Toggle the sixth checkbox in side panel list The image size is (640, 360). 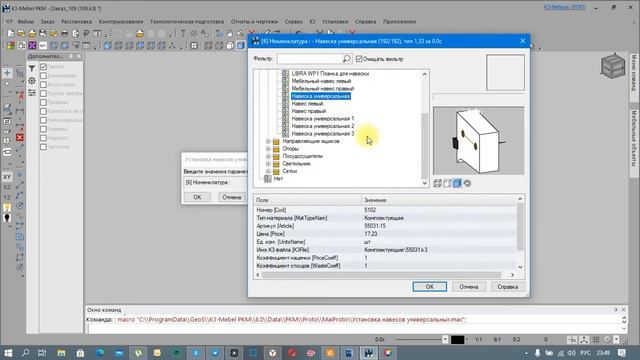click(43, 111)
